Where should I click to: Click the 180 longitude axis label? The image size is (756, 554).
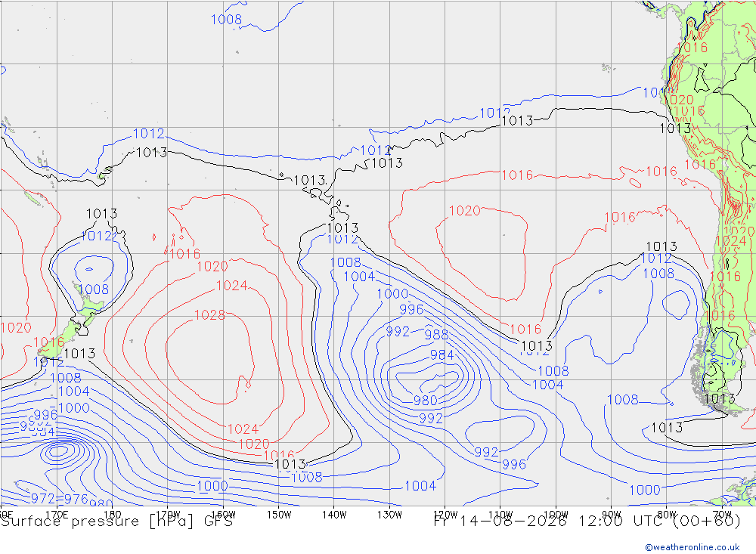coord(113,515)
